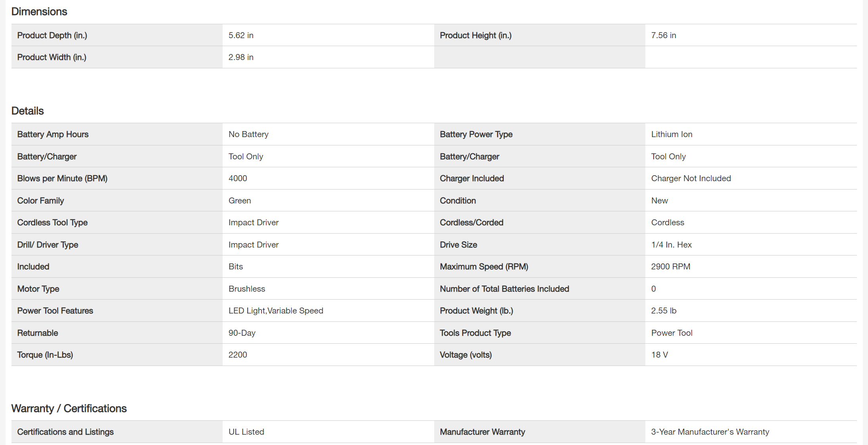Screen dimensions: 868x445
Task: Click the Motor Type value Brushless
Action: [x=247, y=289]
